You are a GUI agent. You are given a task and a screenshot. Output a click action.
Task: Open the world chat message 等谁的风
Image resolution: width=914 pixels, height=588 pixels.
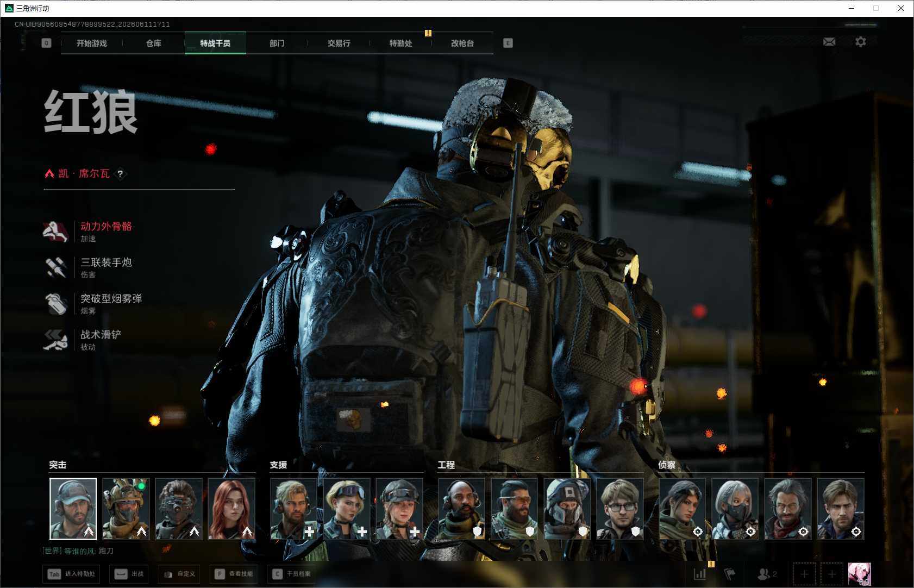(78, 551)
